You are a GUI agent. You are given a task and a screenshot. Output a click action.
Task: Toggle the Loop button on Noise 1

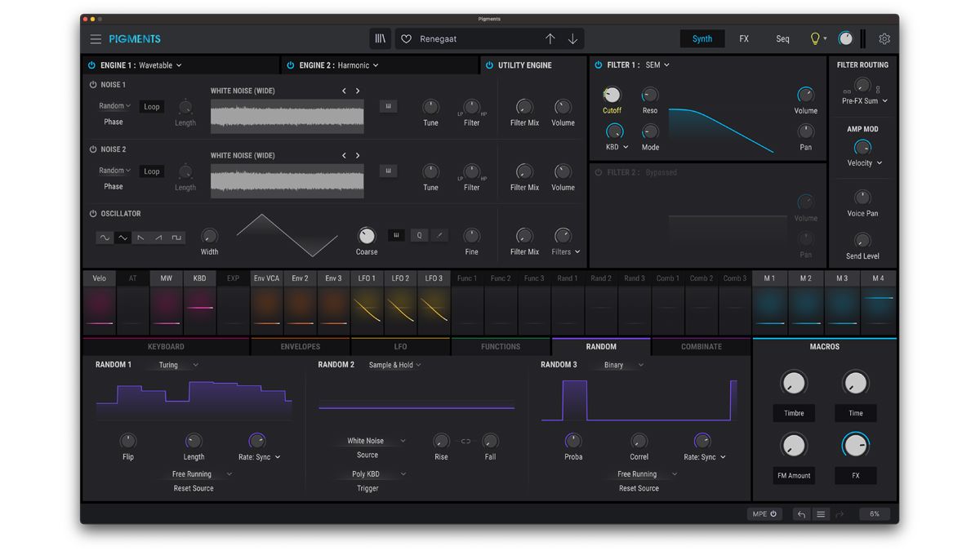coord(151,106)
